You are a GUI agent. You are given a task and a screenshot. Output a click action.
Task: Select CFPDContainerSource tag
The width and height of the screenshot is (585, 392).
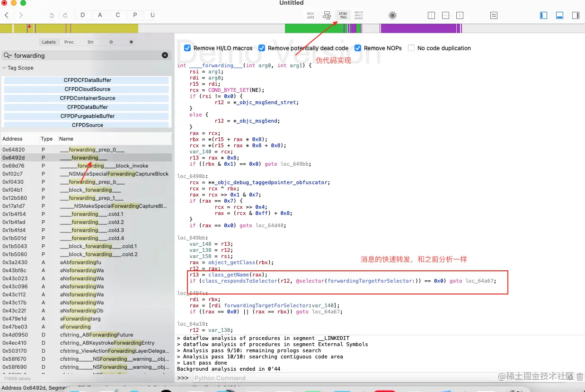87,98
